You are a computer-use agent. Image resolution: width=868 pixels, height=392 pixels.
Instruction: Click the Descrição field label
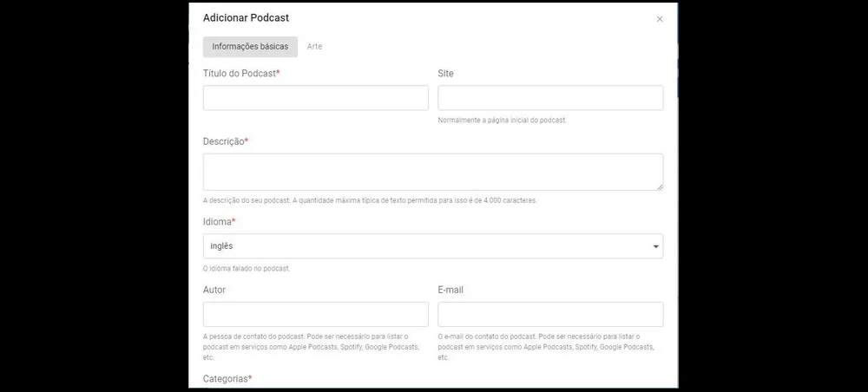coord(225,141)
